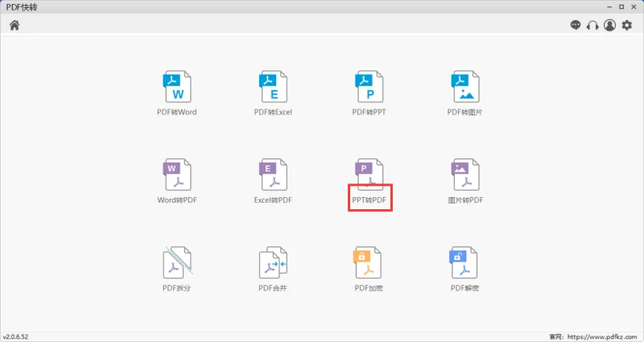Click the PPT转PDF text label
This screenshot has height=342, width=644.
(x=369, y=200)
